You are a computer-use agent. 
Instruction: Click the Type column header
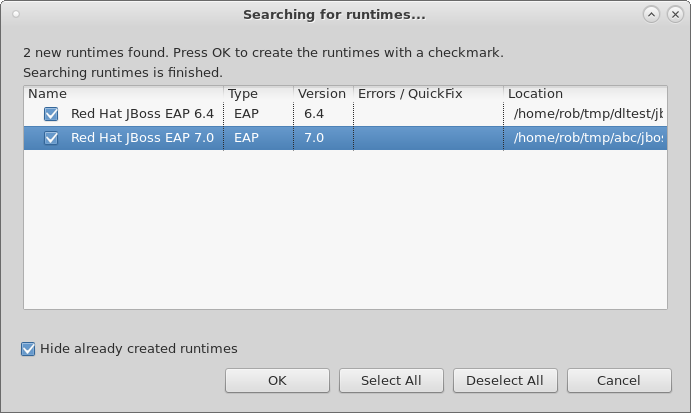(x=258, y=94)
